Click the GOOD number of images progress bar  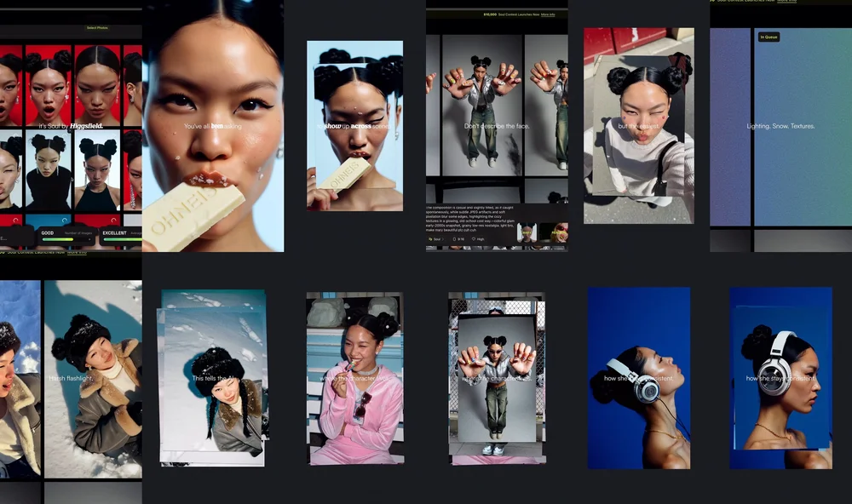[66, 239]
